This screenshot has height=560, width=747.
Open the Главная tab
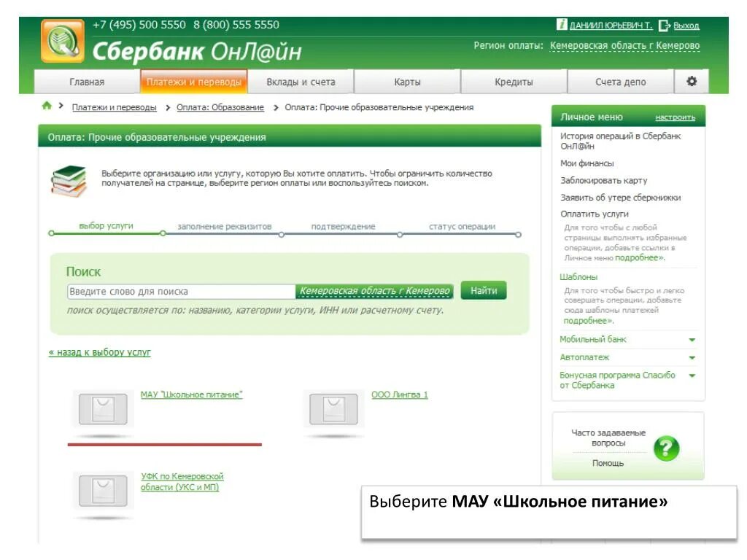point(87,82)
